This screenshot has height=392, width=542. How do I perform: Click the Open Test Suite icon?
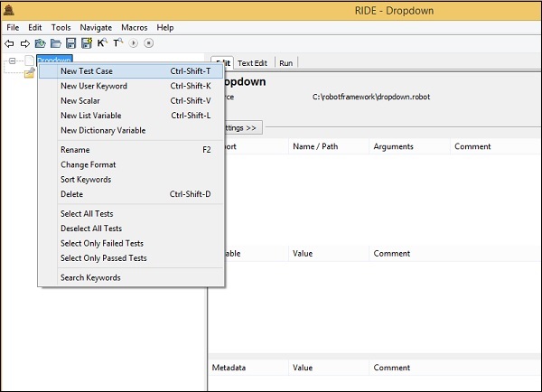pos(40,42)
